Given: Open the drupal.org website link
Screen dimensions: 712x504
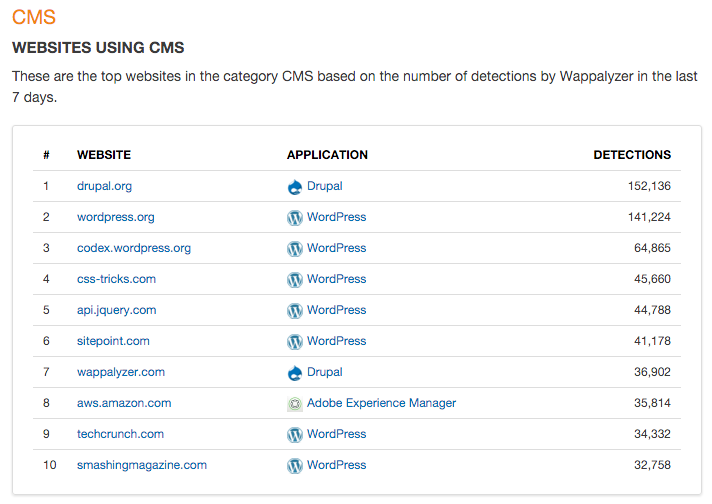Looking at the screenshot, I should (x=104, y=186).
